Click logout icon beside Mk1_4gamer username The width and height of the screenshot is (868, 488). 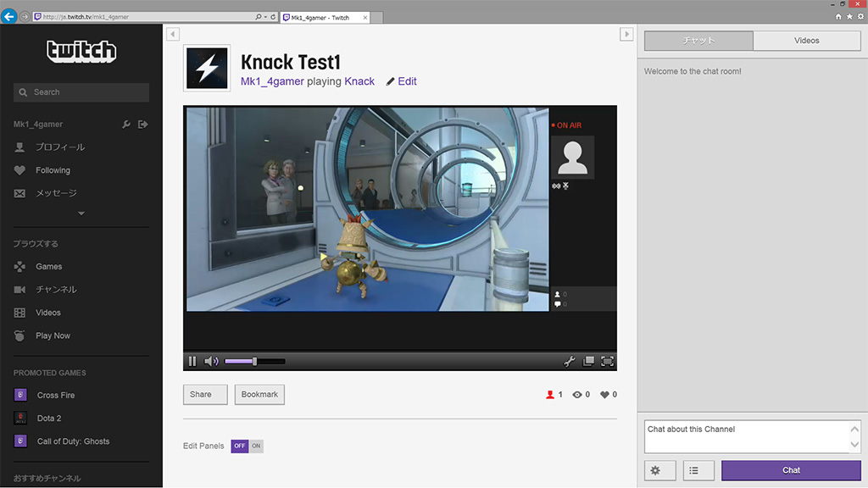142,125
